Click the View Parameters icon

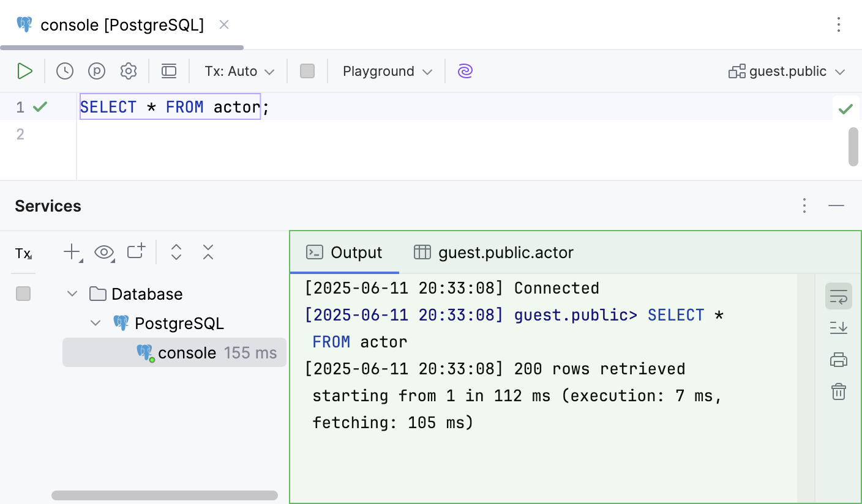coord(97,72)
